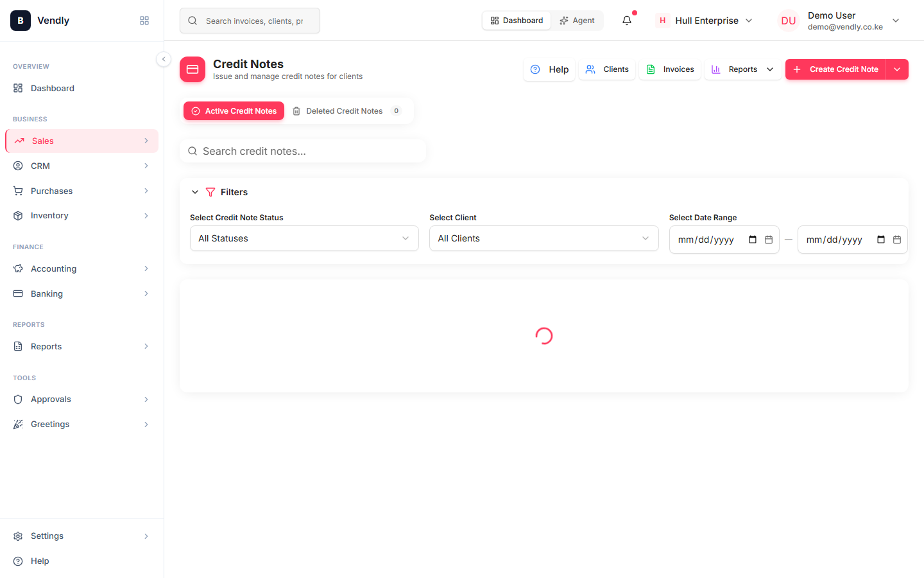Screen dimensions: 924x578
Task: Expand the Inventory submenu chevron
Action: click(x=146, y=216)
